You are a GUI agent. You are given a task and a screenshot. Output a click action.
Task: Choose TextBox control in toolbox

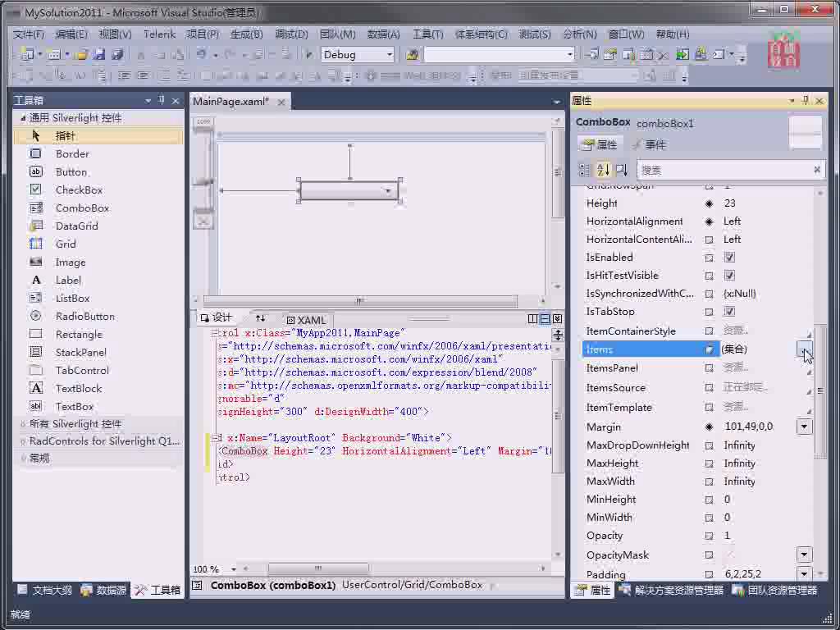coord(98,407)
